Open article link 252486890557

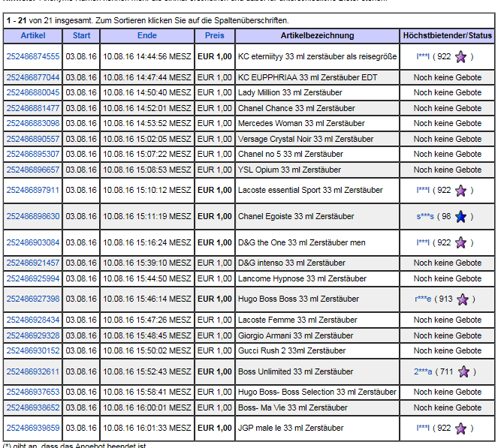click(33, 140)
